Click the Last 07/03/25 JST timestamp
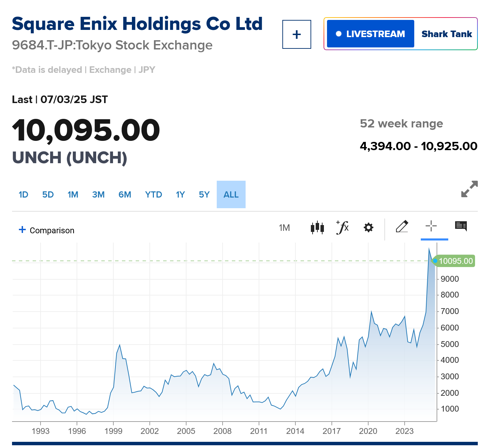Screen dimensions: 496x448 tap(60, 100)
